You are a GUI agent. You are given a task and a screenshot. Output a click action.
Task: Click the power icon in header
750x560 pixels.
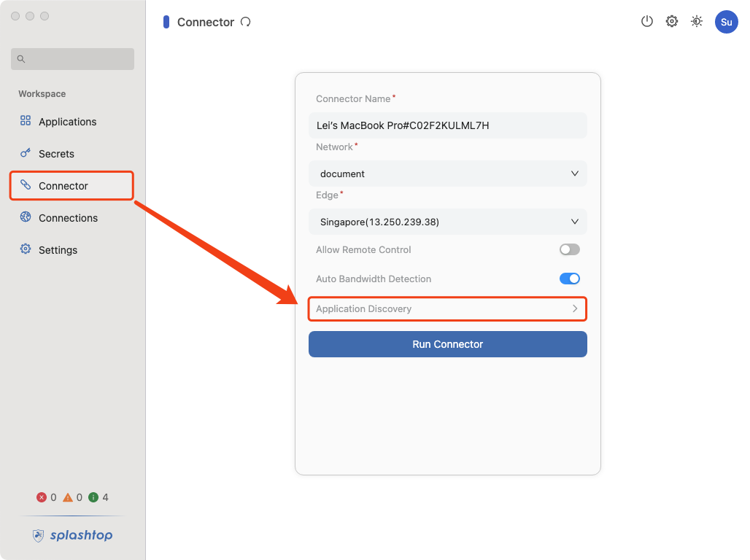point(646,22)
